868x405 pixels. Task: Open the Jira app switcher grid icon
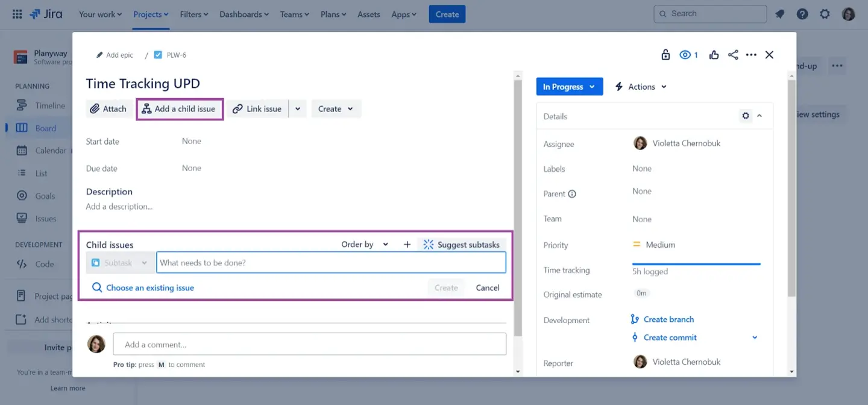click(x=16, y=13)
